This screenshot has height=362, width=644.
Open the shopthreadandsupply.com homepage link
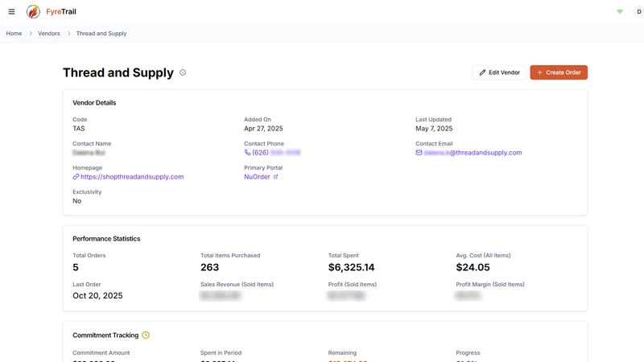(x=132, y=176)
